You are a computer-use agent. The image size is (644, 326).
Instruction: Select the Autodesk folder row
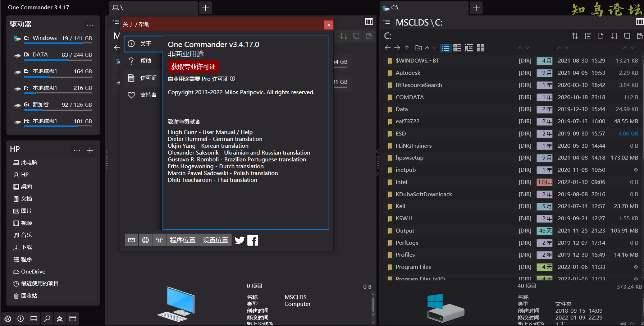pos(513,73)
